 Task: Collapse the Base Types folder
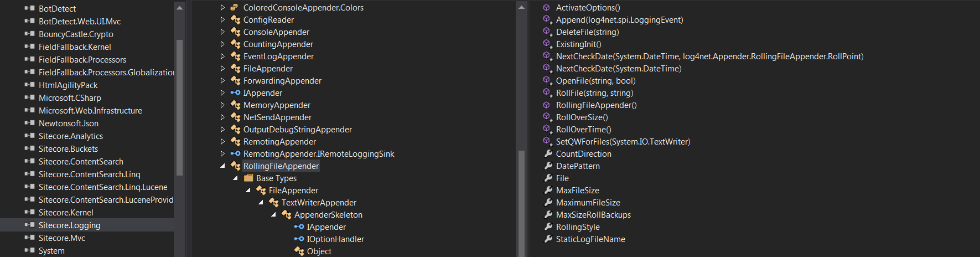(235, 178)
